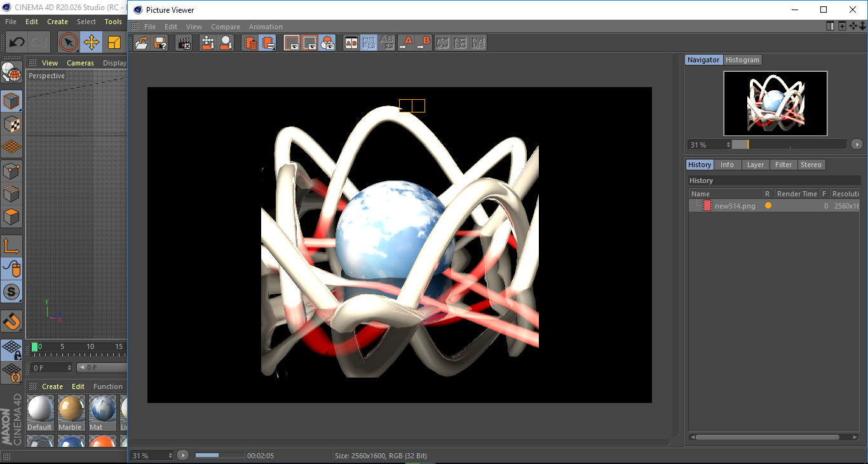
Task: Switch to the Navigator tab
Action: pos(703,60)
